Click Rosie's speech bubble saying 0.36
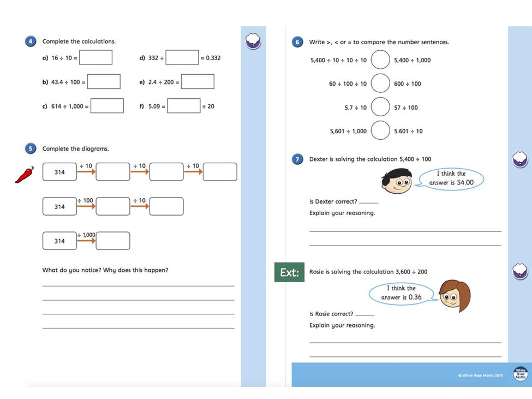Viewport: 532px width, 399px height. point(402,293)
